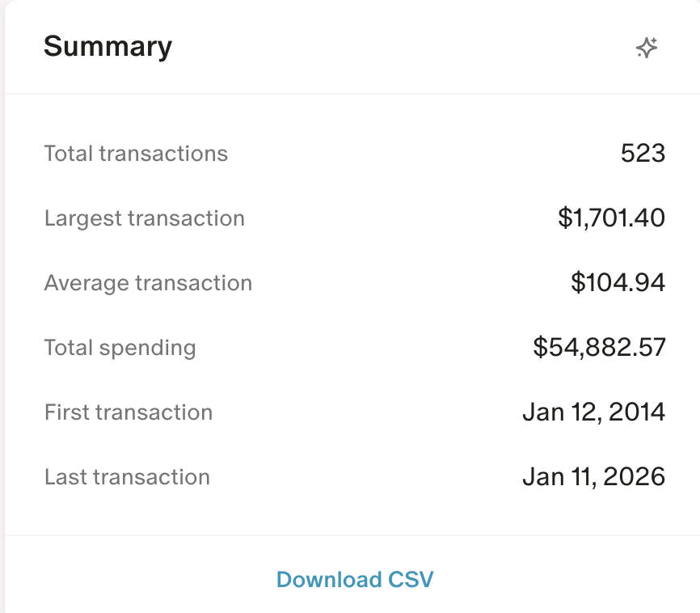Download the CSV file
This screenshot has height=613, width=700.
tap(355, 580)
